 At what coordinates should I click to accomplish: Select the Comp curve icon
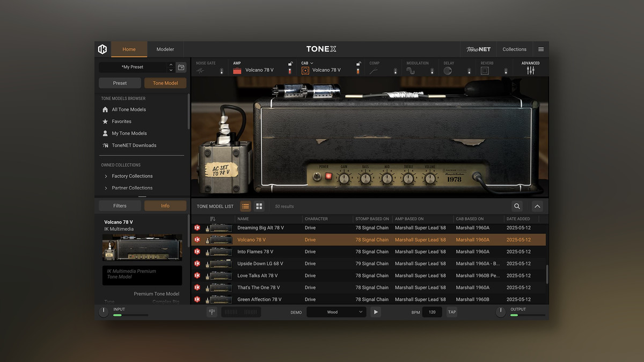pos(374,70)
